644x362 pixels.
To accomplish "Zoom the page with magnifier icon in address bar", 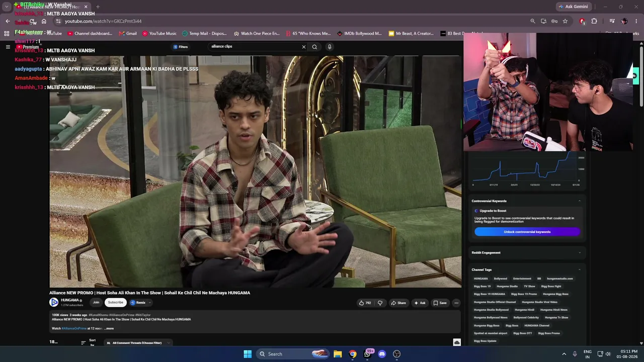I will point(532,21).
